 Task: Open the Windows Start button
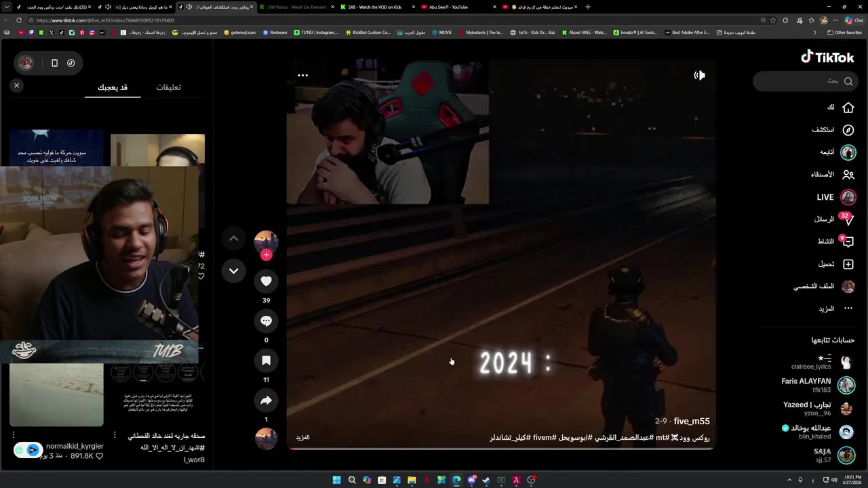(336, 480)
